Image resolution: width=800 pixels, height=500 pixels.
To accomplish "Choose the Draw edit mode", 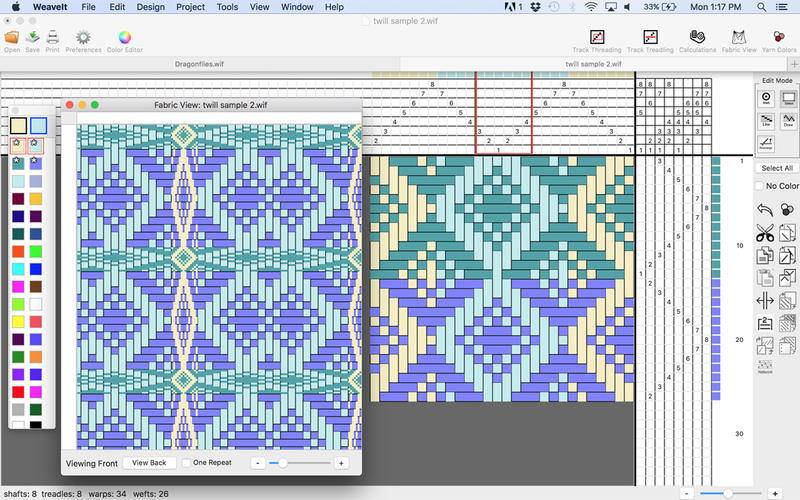I will (788, 120).
